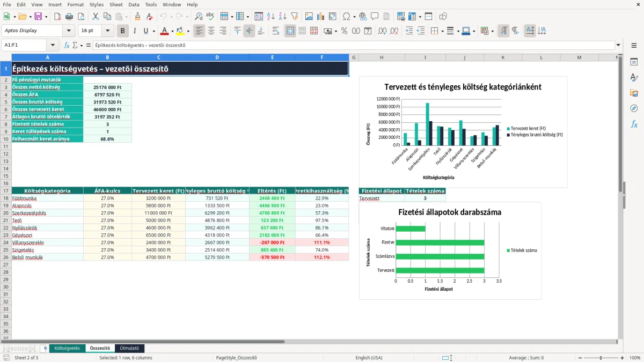
Task: Select row header 17
Action: click(x=5, y=190)
